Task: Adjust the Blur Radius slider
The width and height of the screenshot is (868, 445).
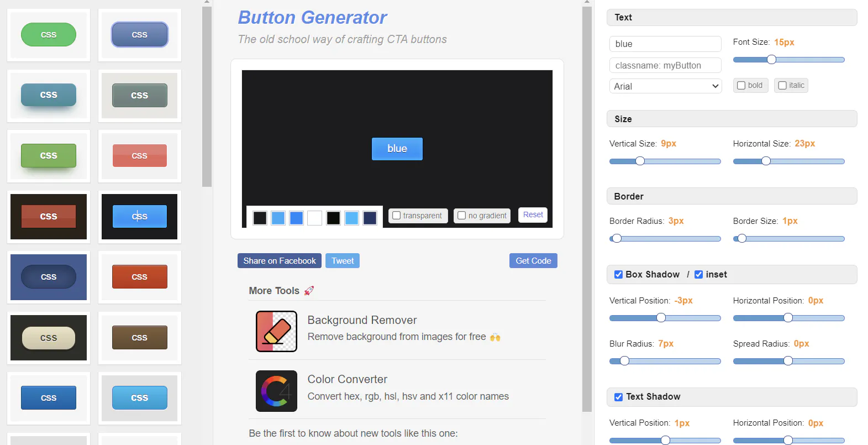Action: pos(665,362)
